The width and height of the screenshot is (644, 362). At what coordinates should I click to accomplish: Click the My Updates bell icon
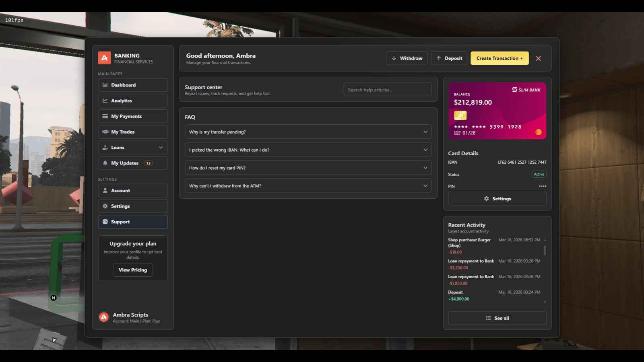click(x=105, y=163)
